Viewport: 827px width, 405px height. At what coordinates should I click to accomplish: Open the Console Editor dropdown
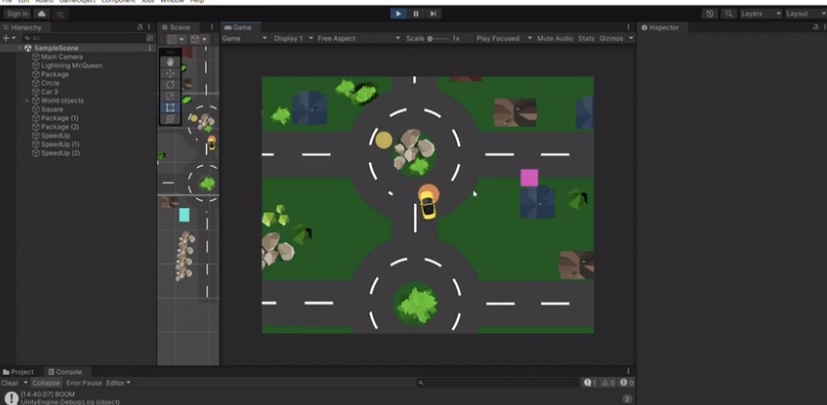118,383
